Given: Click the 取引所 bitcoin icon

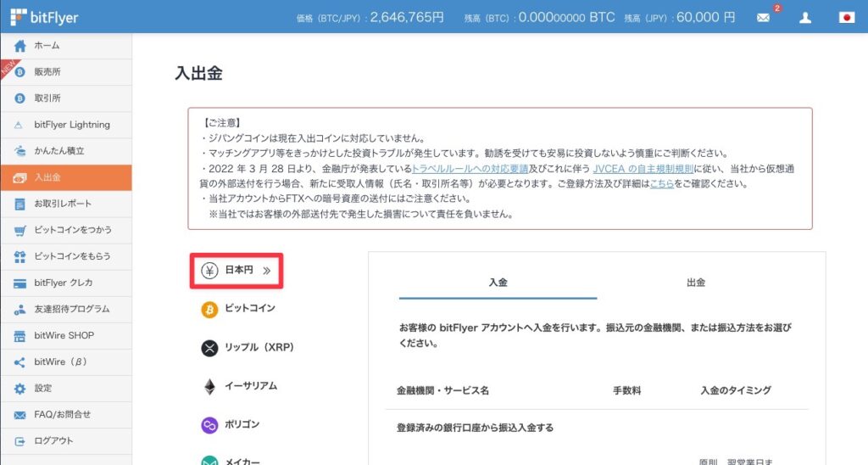Looking at the screenshot, I should click(x=20, y=98).
